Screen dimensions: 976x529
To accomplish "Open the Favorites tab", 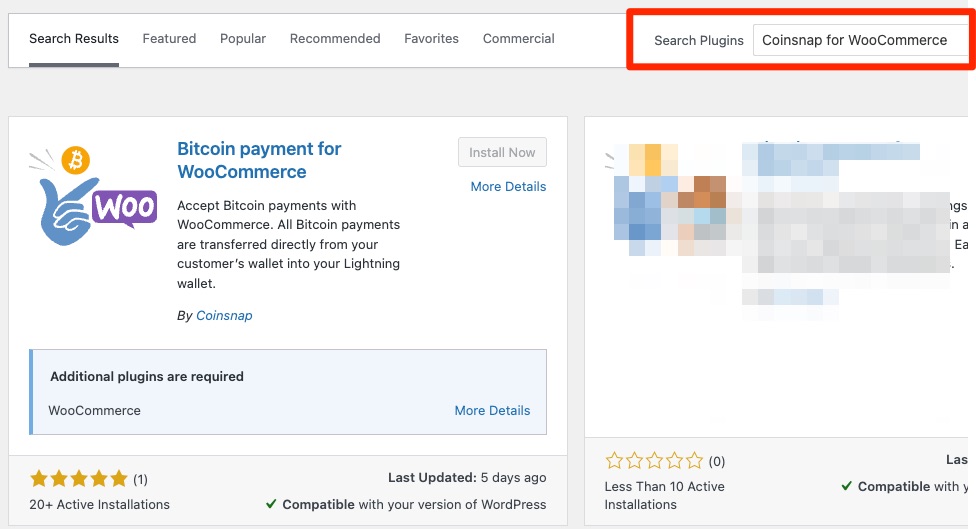I will click(431, 39).
